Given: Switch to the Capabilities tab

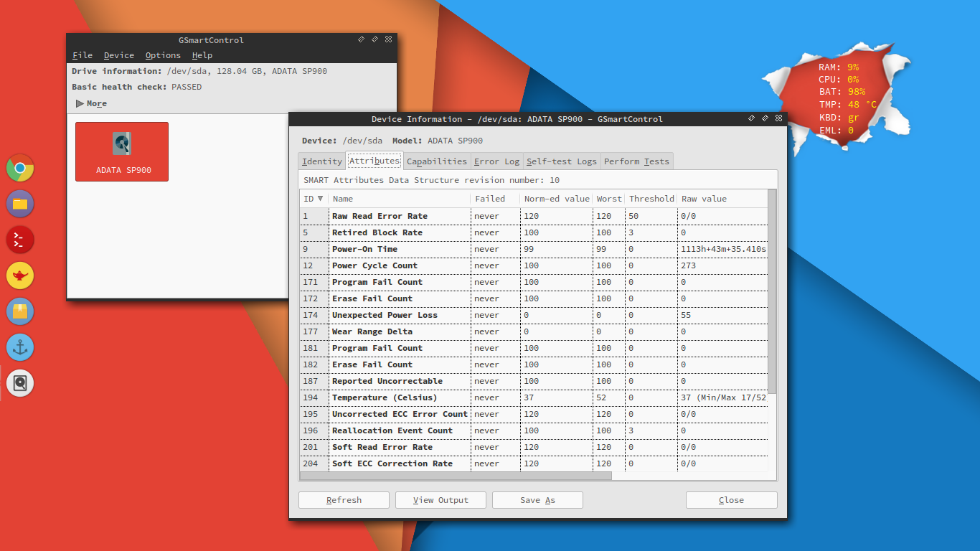Looking at the screenshot, I should coord(437,161).
